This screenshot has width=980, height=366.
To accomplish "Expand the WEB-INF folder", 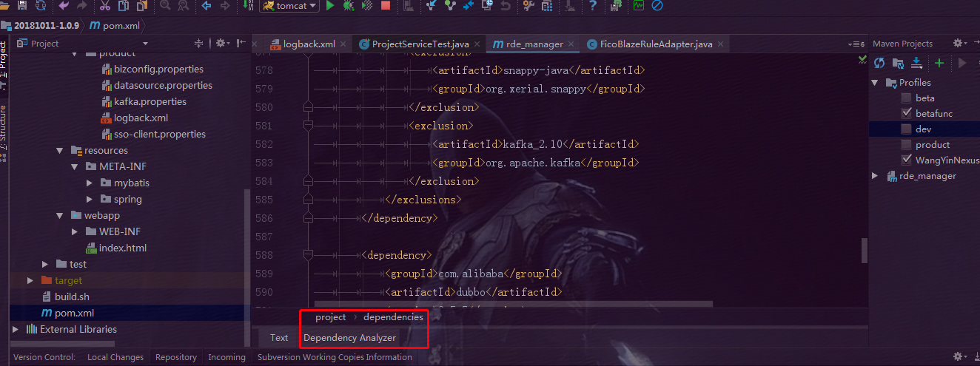I will 75,231.
